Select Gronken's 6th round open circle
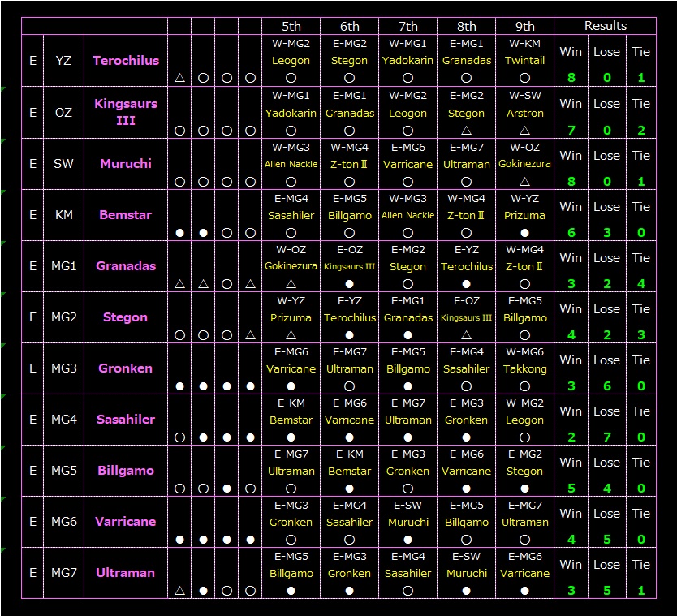The width and height of the screenshot is (677, 616). [349, 386]
